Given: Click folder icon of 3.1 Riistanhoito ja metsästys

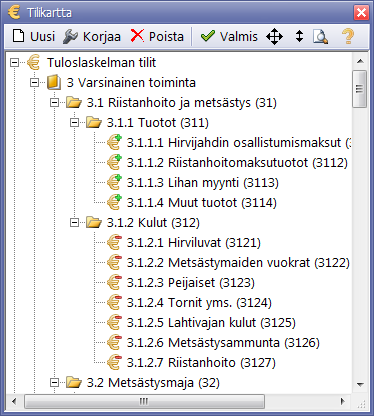Looking at the screenshot, I should coord(74,102).
